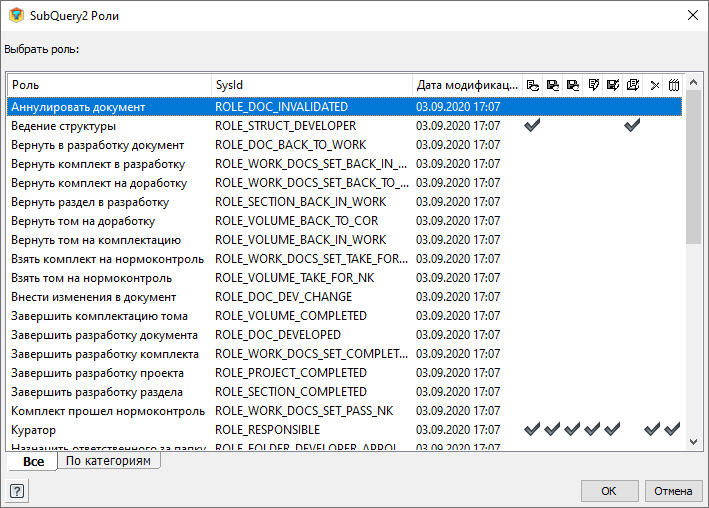The image size is (709, 508).
Task: Select the Внести изменения в документ row
Action: pyautogui.click(x=93, y=297)
